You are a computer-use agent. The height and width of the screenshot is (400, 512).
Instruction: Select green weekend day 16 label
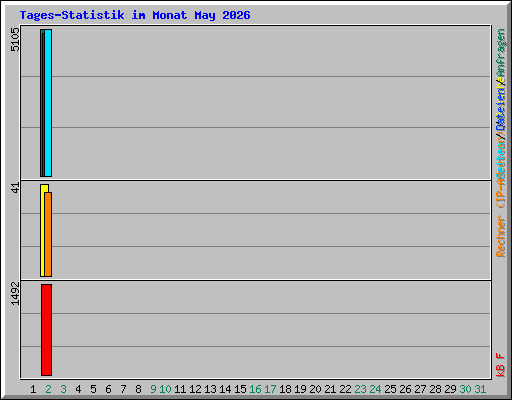click(x=255, y=389)
